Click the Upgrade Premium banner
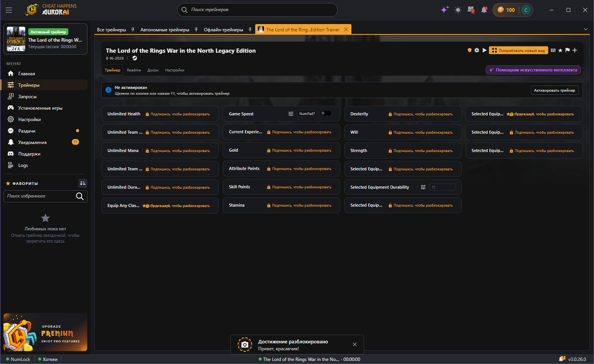Screen dimensions: 594x364 point(45,332)
